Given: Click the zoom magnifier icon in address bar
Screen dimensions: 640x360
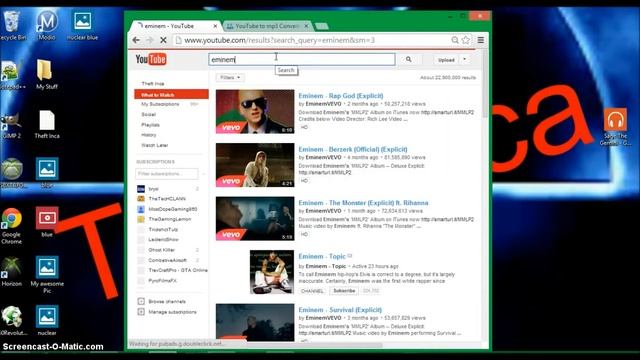Looking at the screenshot, I should pos(455,40).
